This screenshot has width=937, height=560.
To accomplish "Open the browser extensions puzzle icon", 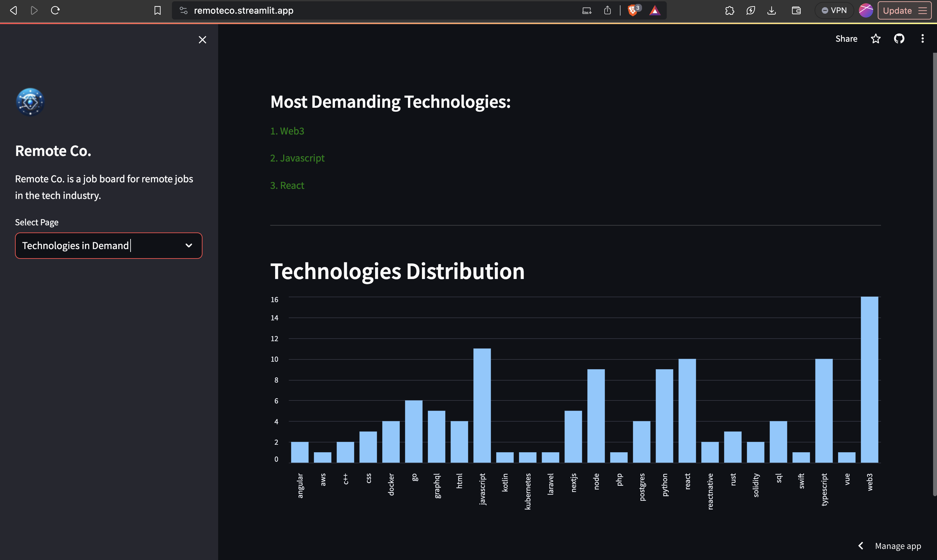I will (730, 10).
